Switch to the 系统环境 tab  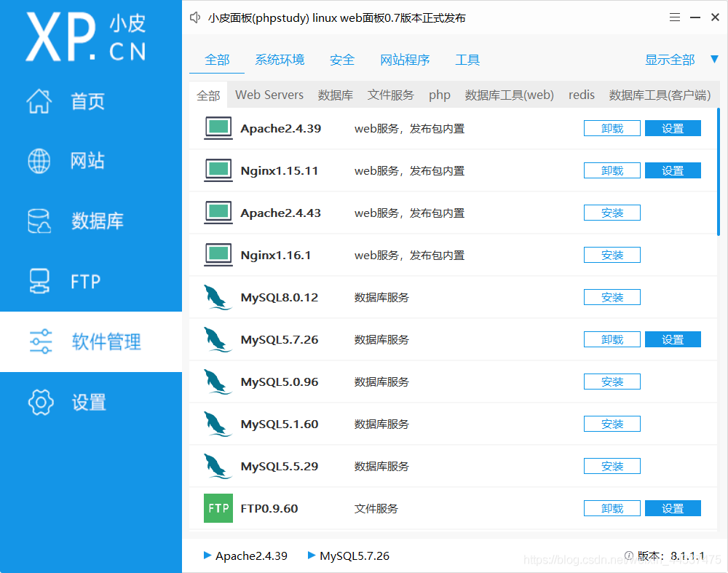point(280,60)
